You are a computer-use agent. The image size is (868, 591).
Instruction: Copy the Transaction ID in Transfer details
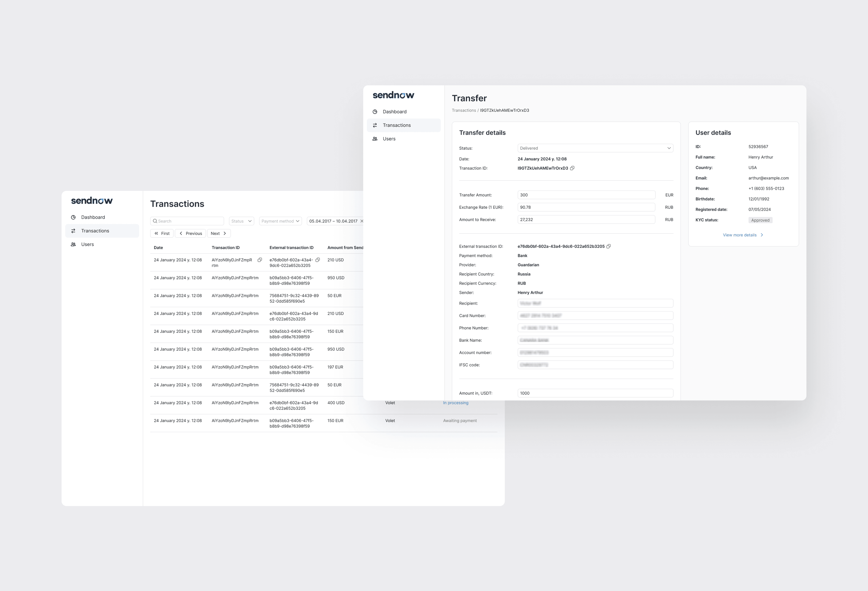pyautogui.click(x=572, y=168)
